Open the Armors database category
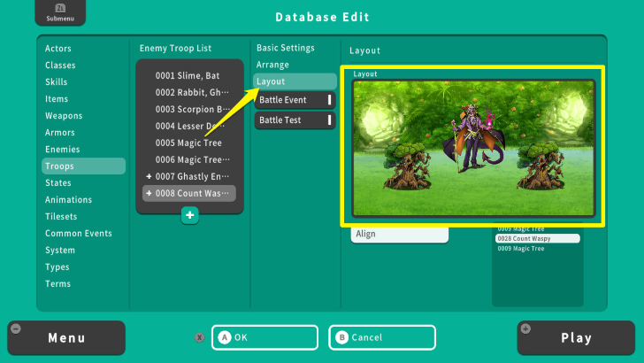 point(60,133)
